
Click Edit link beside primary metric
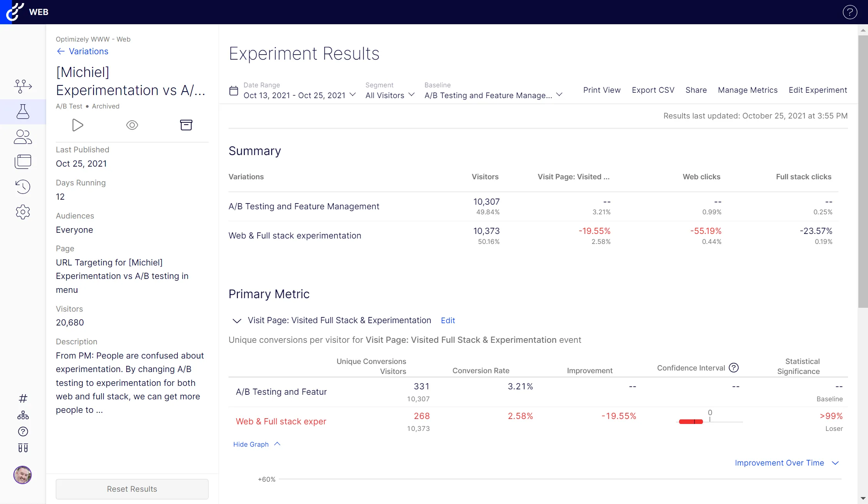pyautogui.click(x=448, y=320)
